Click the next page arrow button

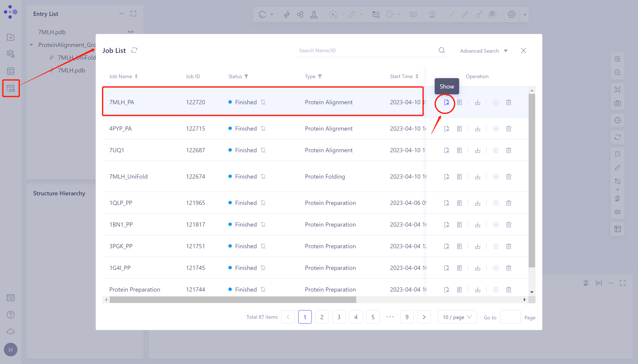coord(424,317)
